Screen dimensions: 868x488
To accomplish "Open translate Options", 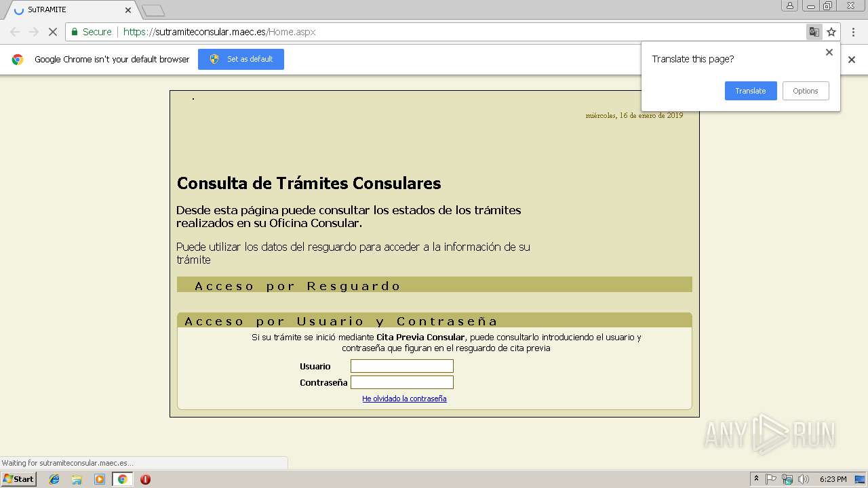I will (x=806, y=91).
